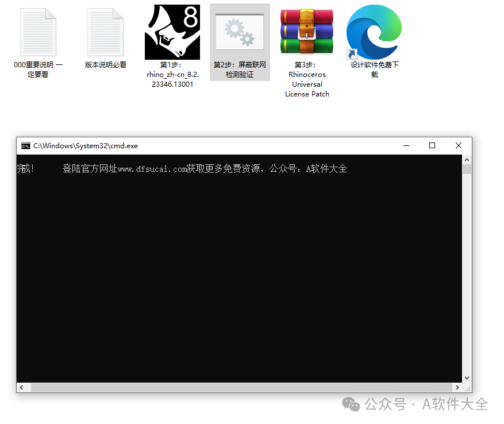Open the 000重要说明 readme file
This screenshot has width=504, height=424.
tap(38, 32)
